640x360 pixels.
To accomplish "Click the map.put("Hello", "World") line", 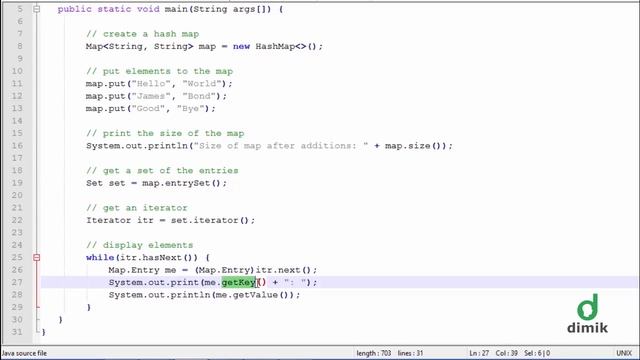I will (159, 84).
